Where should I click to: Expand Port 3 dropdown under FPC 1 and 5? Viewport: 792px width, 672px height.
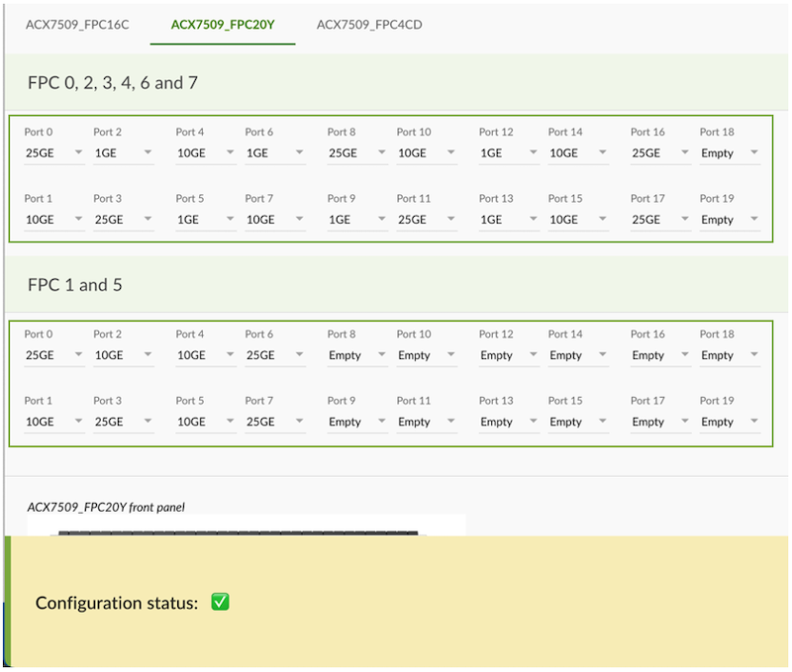123,422
